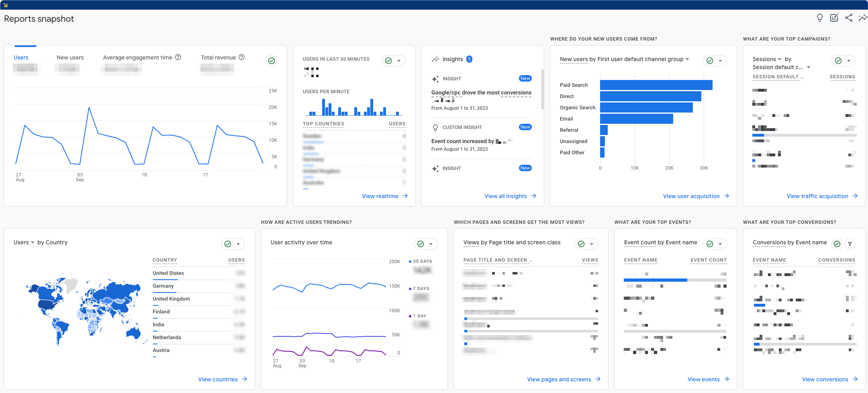The height and width of the screenshot is (393, 868).
Task: Select the Total revenue metric tab
Action: pyautogui.click(x=219, y=57)
